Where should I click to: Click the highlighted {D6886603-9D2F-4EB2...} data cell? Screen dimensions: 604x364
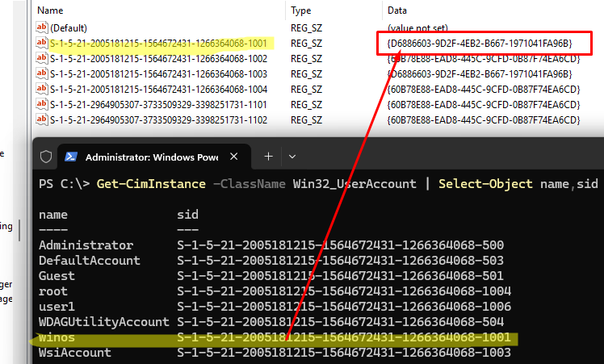[x=480, y=43]
